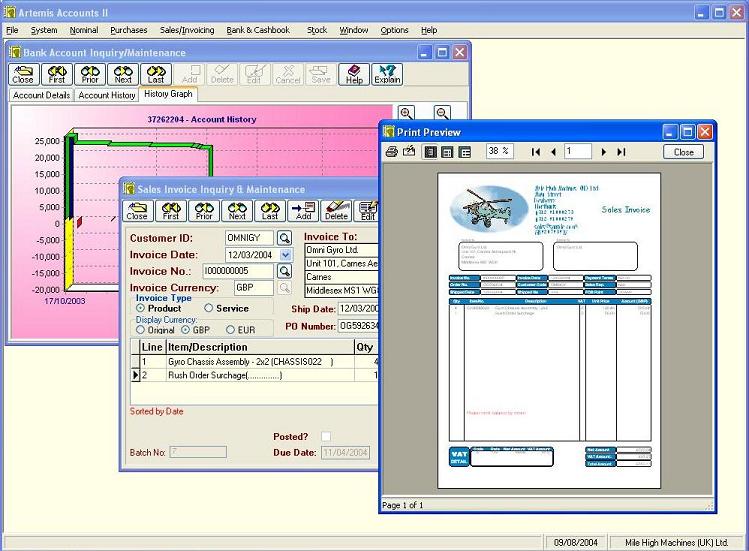749x551 pixels.
Task: Toggle the Posted? checkbox
Action: 326,436
